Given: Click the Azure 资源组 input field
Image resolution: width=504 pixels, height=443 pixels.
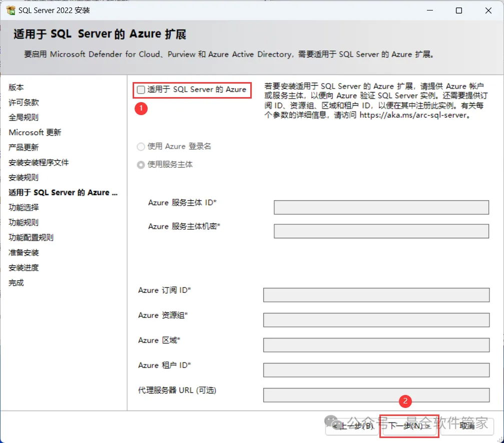Looking at the screenshot, I should (x=376, y=320).
